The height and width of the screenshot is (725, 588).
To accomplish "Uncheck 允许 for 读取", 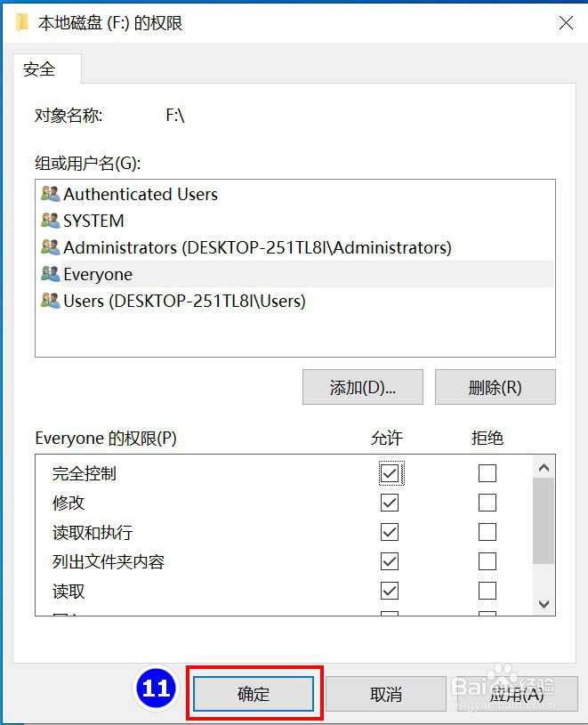I will click(x=390, y=590).
